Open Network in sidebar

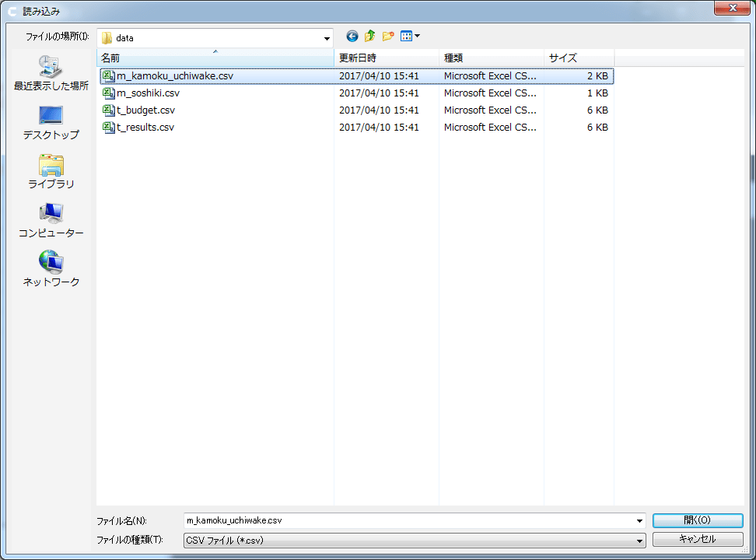(x=51, y=269)
